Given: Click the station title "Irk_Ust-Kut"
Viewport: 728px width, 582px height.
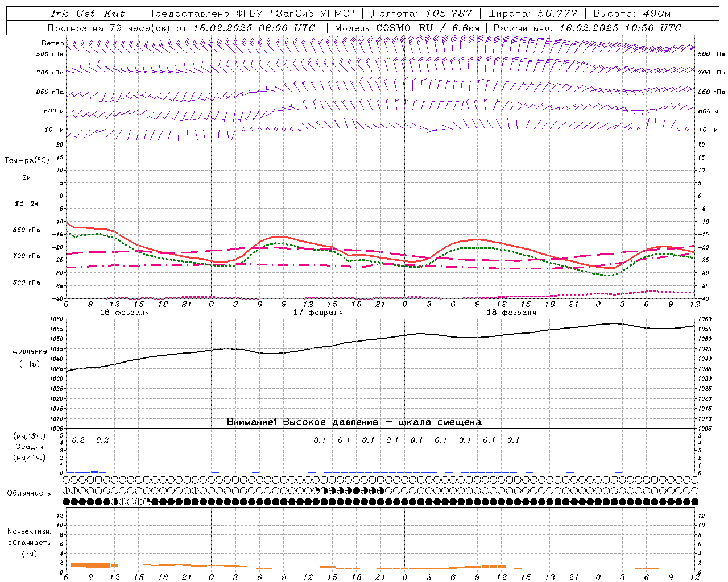Looking at the screenshot, I should [x=88, y=14].
